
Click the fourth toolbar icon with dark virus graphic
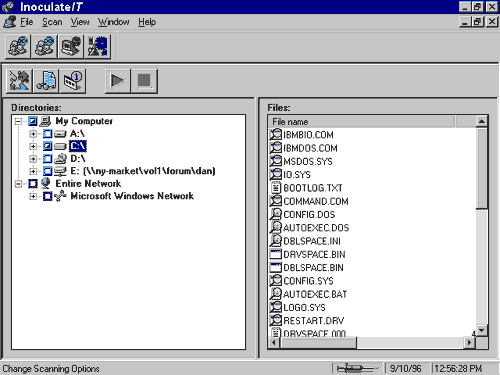pyautogui.click(x=97, y=46)
